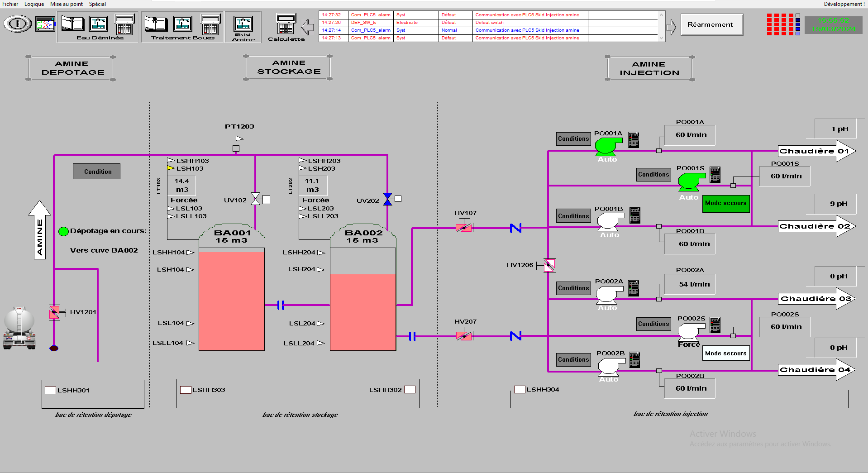Open the Calculette calculator icon

286,25
